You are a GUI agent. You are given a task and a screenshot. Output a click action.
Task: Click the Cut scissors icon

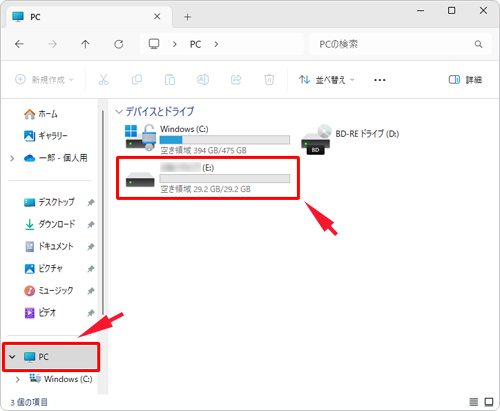103,80
